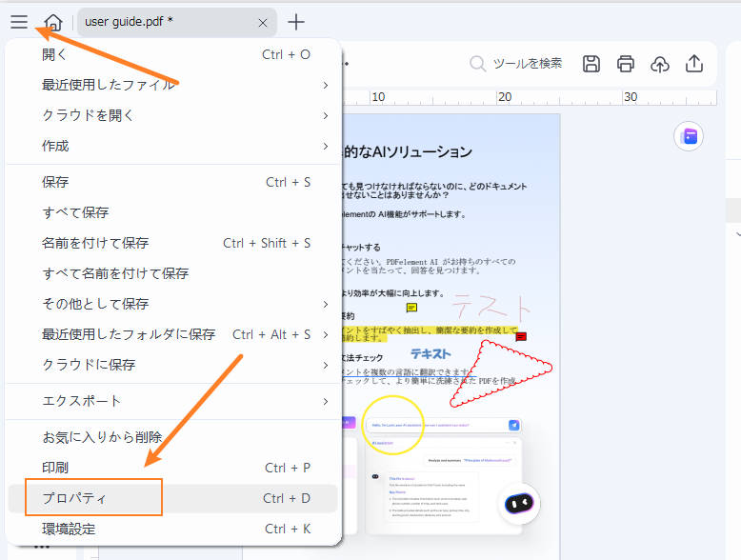The width and height of the screenshot is (741, 560).
Task: Close the user guide.pdf tab
Action: tap(263, 22)
